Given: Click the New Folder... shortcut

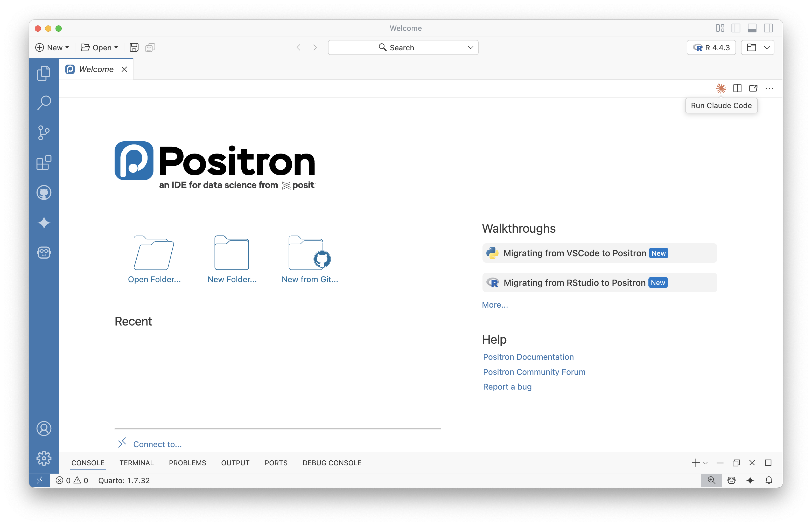Looking at the screenshot, I should click(232, 259).
